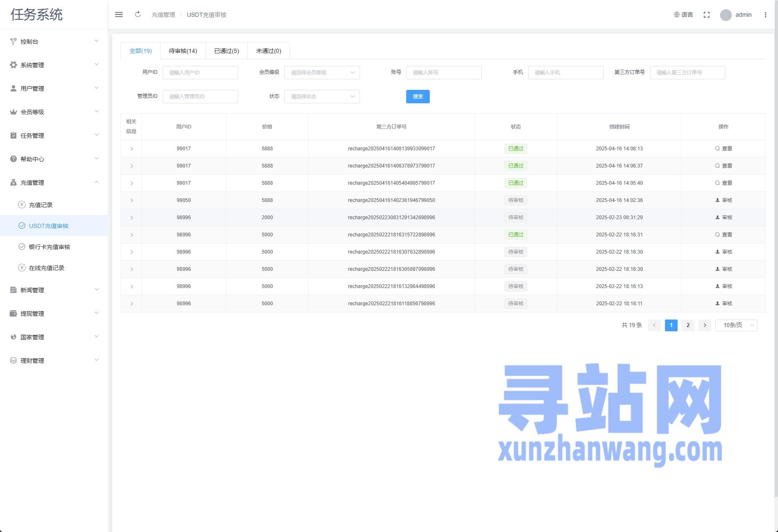Click the USDT充值审核 check-circle icon
Viewport: 778px width, 532px height.
pyautogui.click(x=22, y=226)
